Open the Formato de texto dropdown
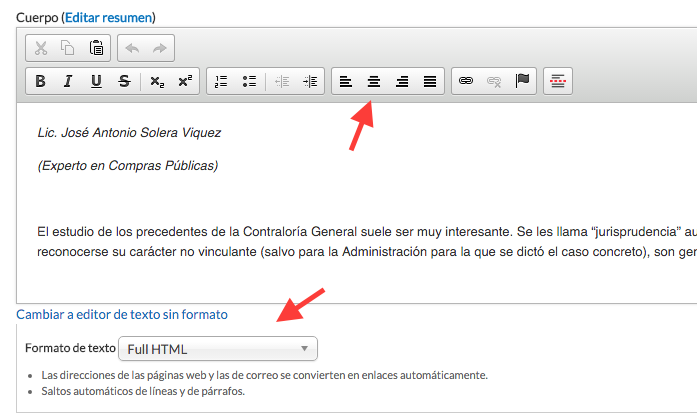 click(218, 349)
